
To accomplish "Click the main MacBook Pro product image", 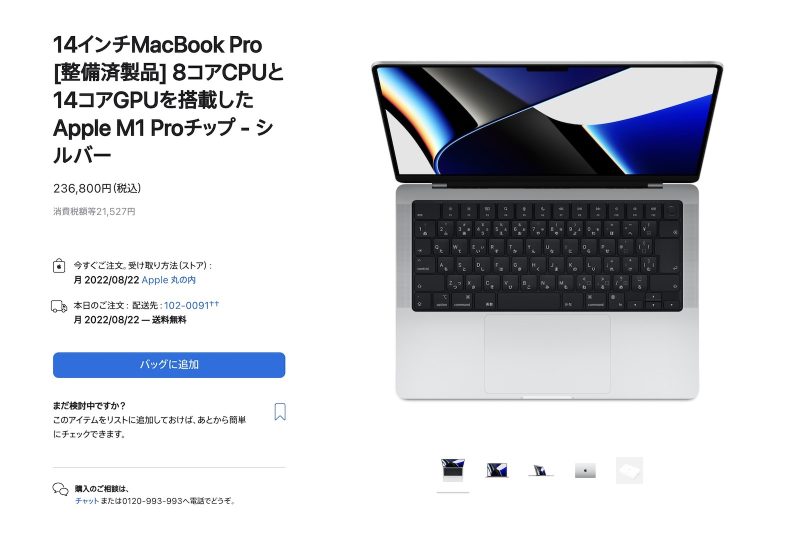I will (x=547, y=231).
